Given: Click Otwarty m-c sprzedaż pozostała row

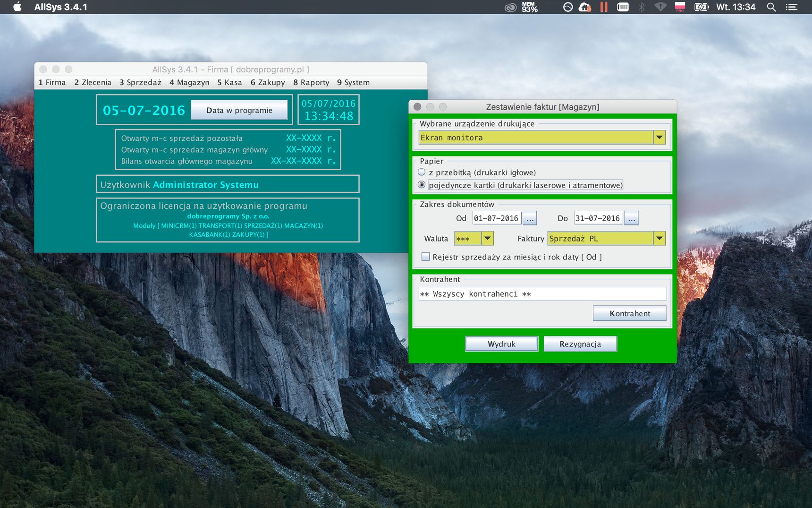Looking at the screenshot, I should coord(228,138).
